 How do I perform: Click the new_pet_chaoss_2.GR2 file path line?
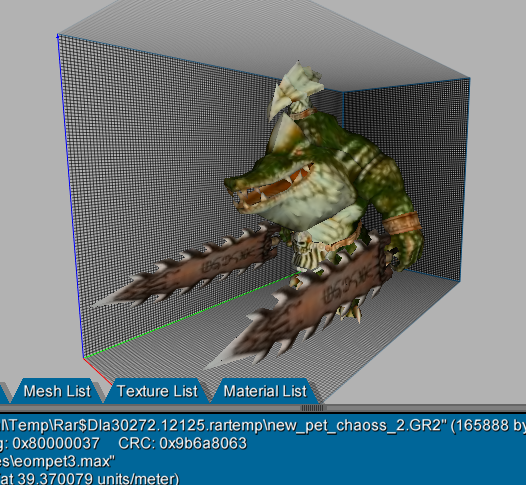click(263, 425)
